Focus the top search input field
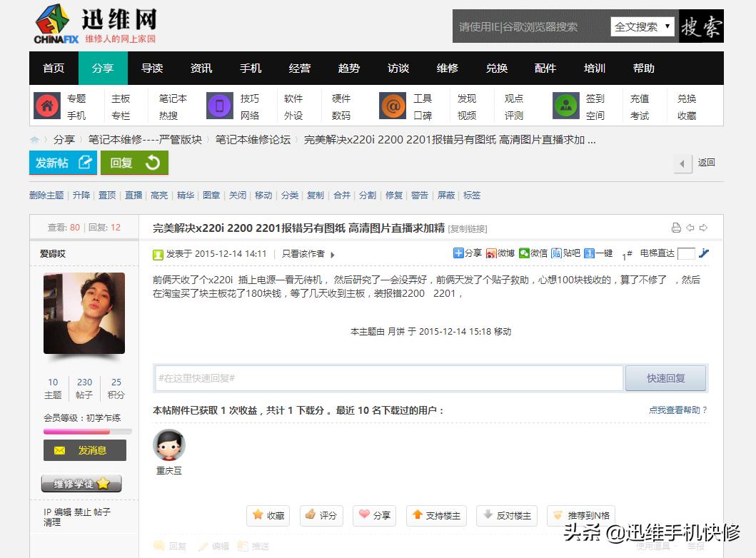 pos(530,26)
